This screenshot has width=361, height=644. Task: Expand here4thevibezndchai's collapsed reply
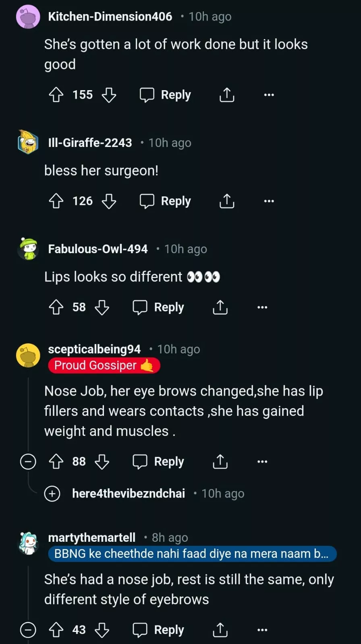tap(52, 493)
